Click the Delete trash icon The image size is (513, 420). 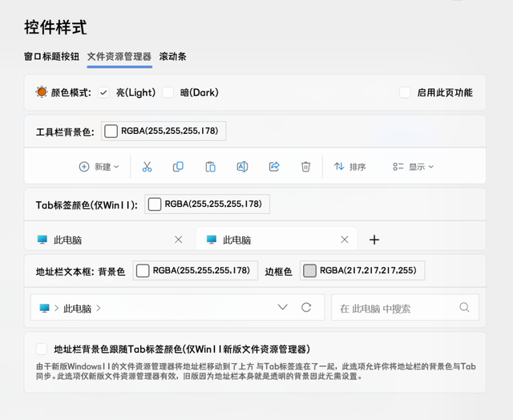(x=305, y=167)
